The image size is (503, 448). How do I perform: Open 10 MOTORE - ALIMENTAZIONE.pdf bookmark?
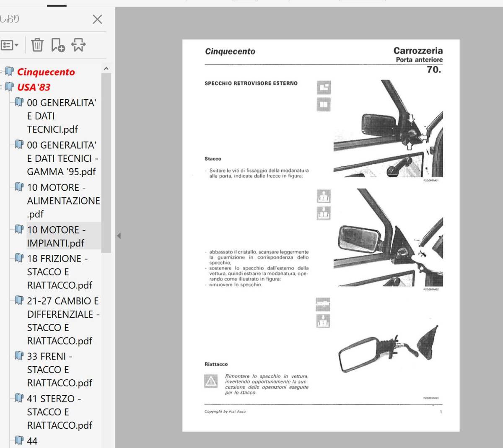tap(63, 201)
